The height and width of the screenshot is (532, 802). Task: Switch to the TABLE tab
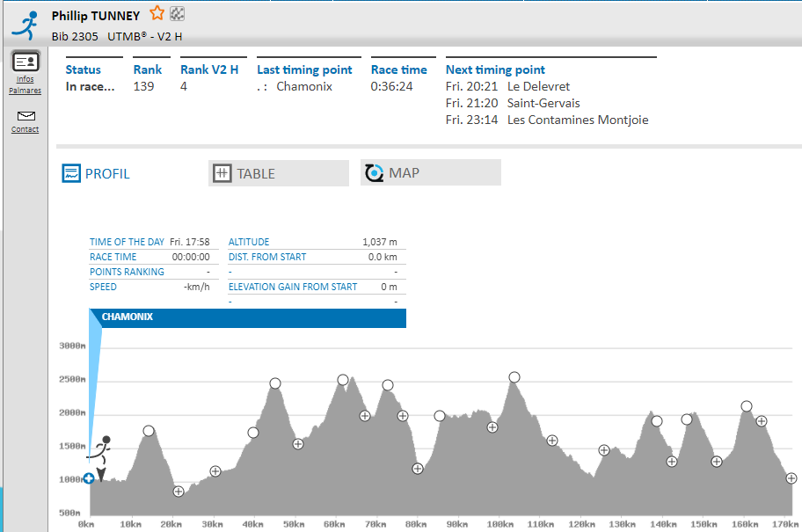click(x=278, y=173)
